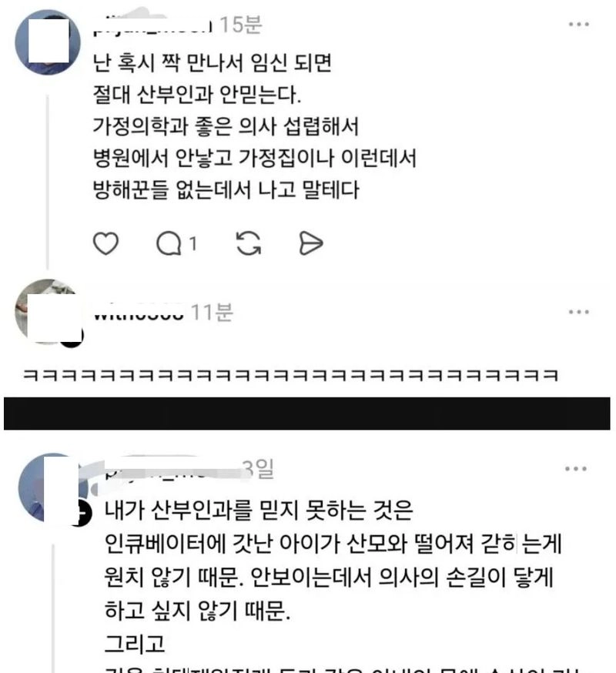Open the username next to 15분
The height and width of the screenshot is (673, 616).
coord(152,25)
